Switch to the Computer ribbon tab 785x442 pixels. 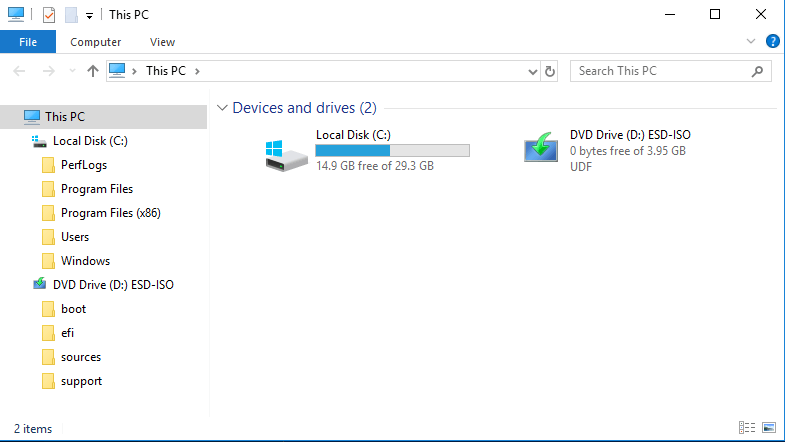click(96, 42)
